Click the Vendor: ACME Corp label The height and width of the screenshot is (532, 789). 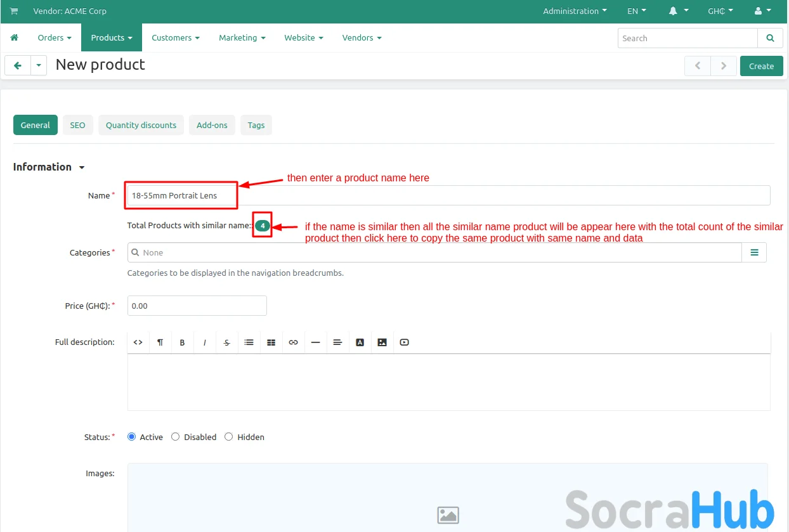[x=70, y=11]
